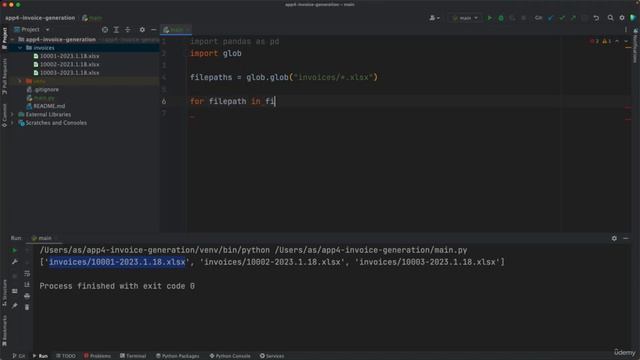Open README.md in the project tree
This screenshot has height=360, width=640.
point(49,106)
